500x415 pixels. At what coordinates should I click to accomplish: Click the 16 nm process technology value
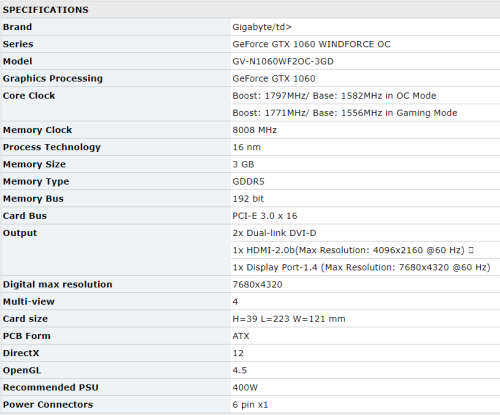[247, 147]
